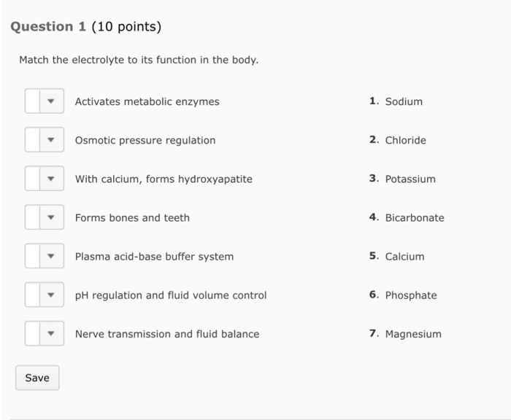The width and height of the screenshot is (511, 420).
Task: Click the Potassium answer option text
Action: [x=410, y=179]
